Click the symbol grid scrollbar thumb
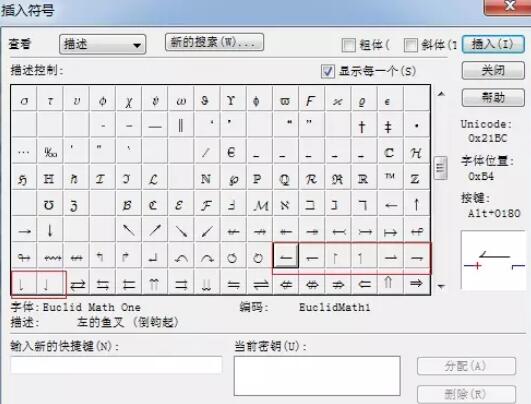This screenshot has width=531, height=404. (x=441, y=168)
